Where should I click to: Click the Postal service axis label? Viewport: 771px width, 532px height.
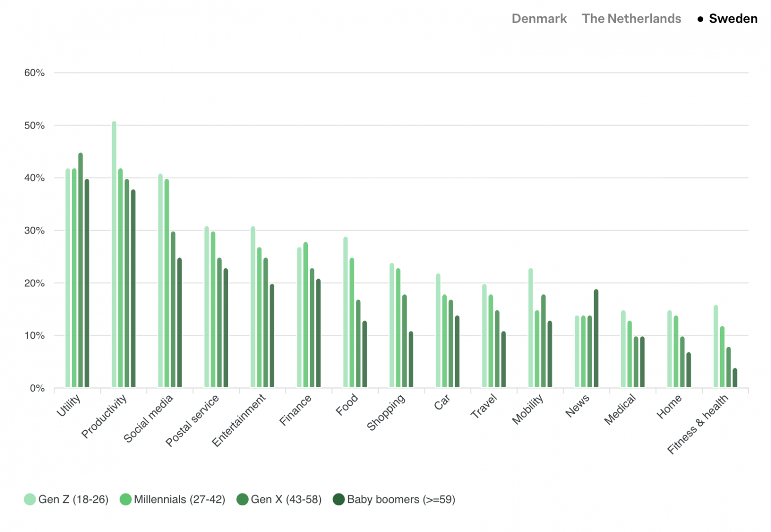pyautogui.click(x=193, y=420)
